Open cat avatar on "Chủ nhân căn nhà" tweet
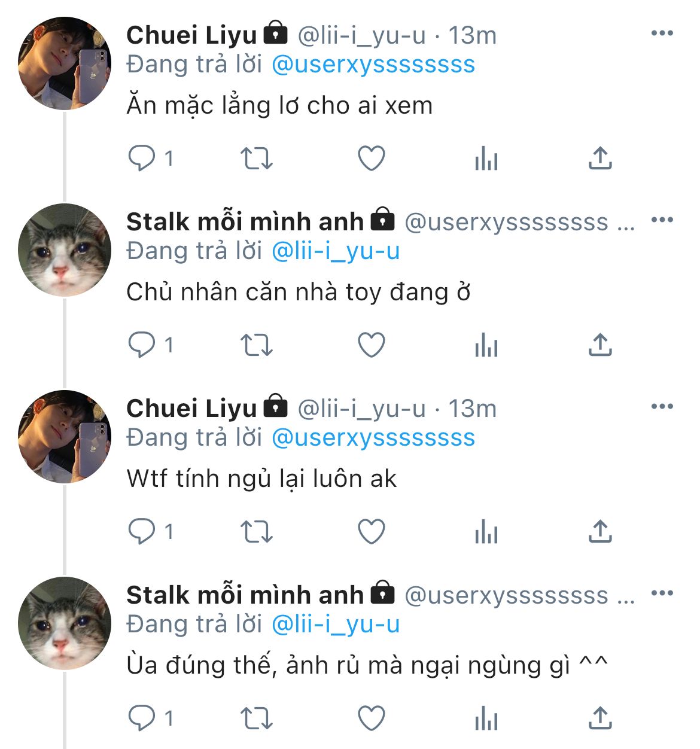This screenshot has width=700, height=749. point(65,250)
